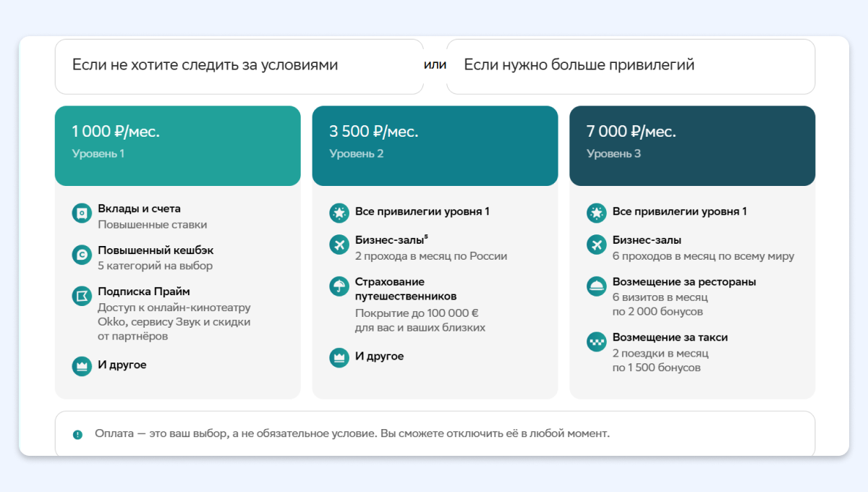The width and height of the screenshot is (868, 492).
Task: Click the Страхование путешественников heading
Action: click(406, 289)
